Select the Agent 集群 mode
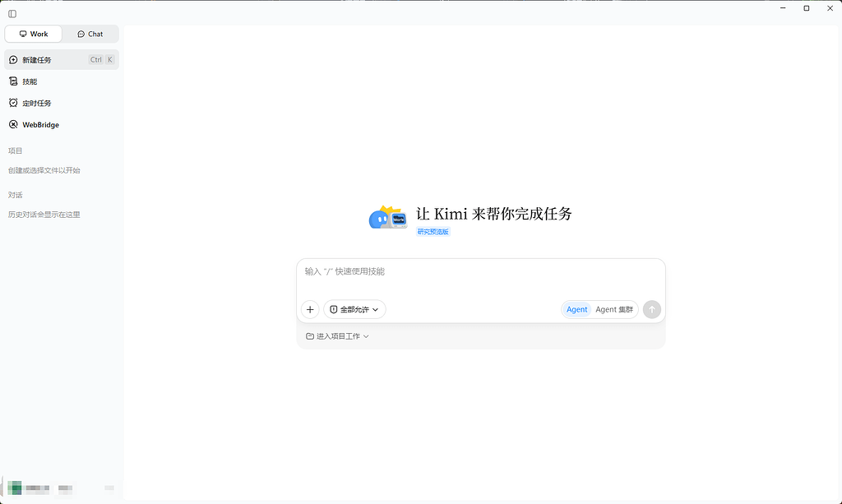The width and height of the screenshot is (842, 504). [614, 309]
